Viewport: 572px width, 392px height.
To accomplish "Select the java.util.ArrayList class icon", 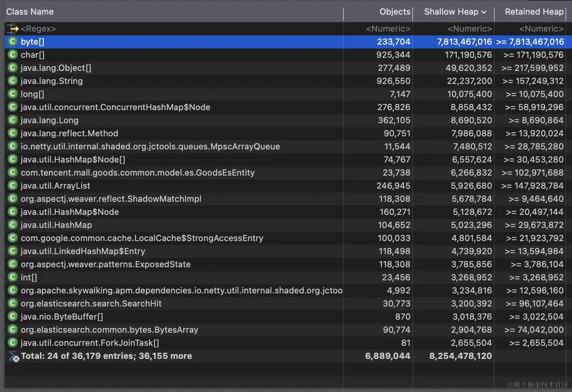I will (x=13, y=186).
